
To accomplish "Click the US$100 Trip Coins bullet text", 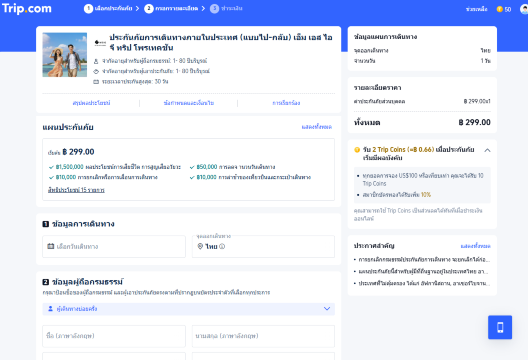I will pos(423,179).
